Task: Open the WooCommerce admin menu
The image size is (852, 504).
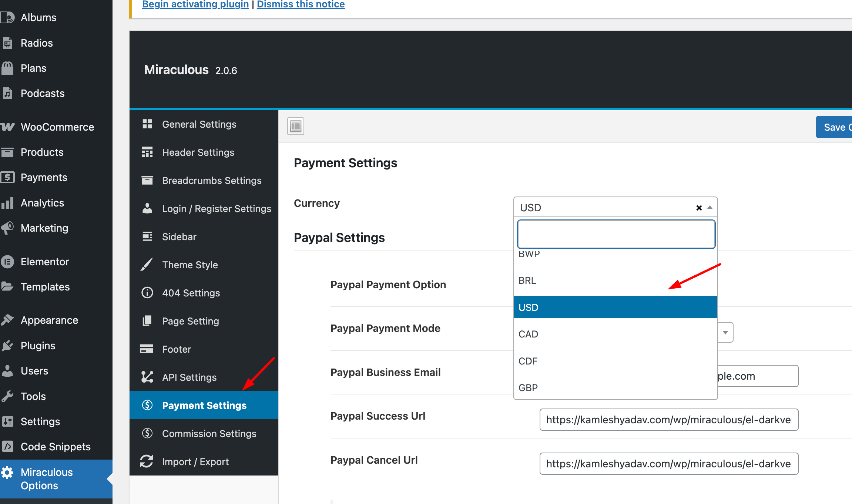Action: (x=56, y=127)
